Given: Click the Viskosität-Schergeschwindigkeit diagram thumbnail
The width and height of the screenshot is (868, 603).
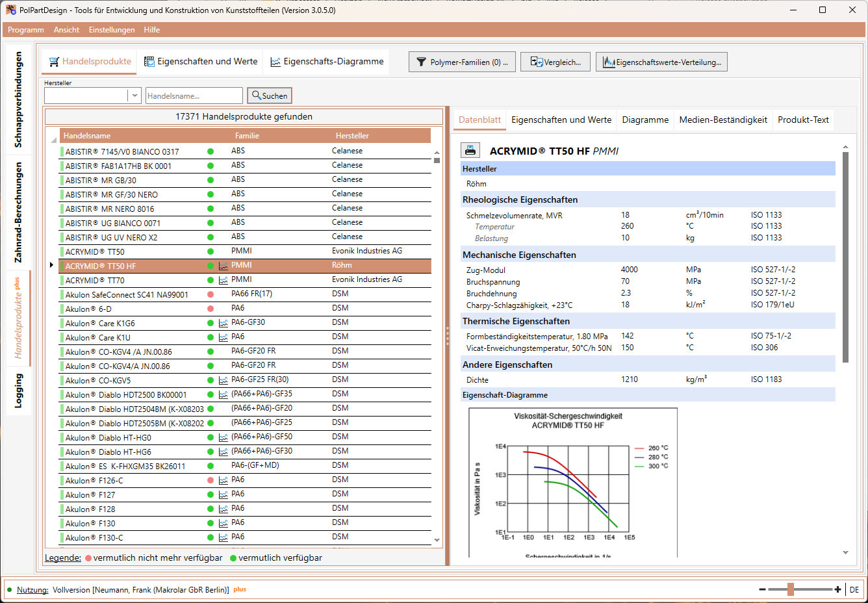Looking at the screenshot, I should 573,482.
